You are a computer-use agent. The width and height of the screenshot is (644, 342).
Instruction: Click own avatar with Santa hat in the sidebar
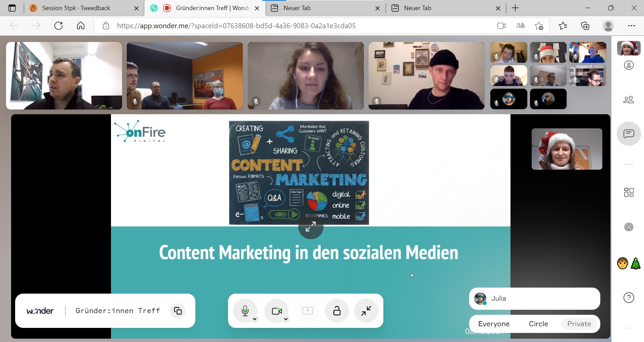click(629, 48)
